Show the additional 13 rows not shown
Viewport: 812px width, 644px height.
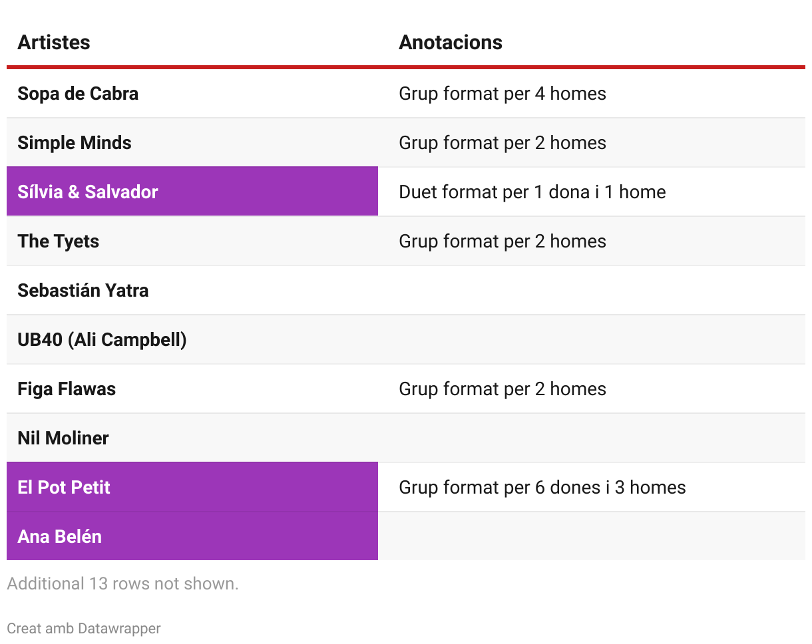(122, 584)
